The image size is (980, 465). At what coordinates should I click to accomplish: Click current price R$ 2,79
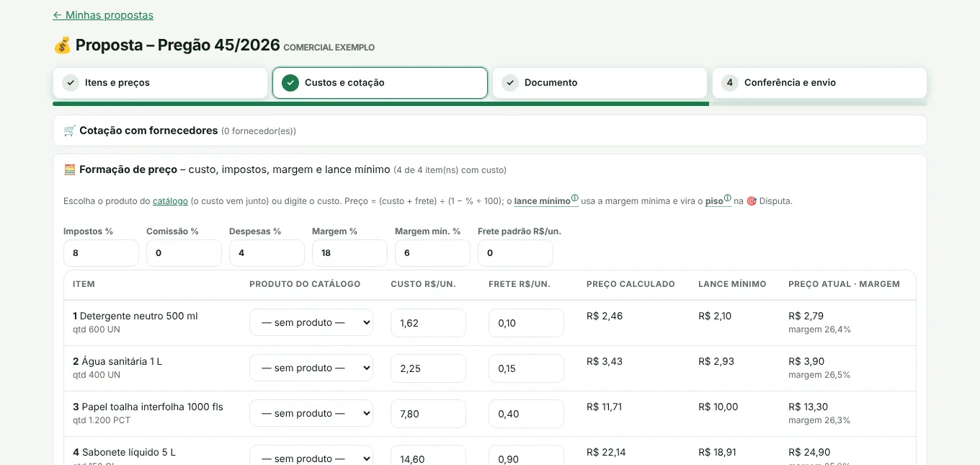806,316
